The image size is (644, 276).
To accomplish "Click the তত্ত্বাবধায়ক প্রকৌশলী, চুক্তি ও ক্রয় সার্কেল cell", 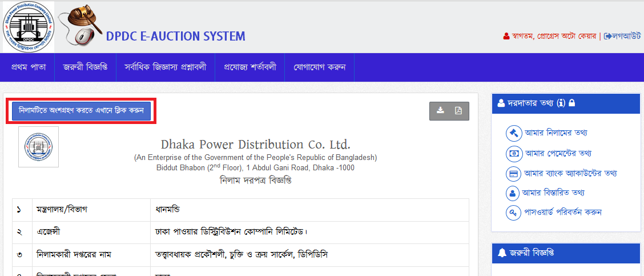I will point(309,255).
